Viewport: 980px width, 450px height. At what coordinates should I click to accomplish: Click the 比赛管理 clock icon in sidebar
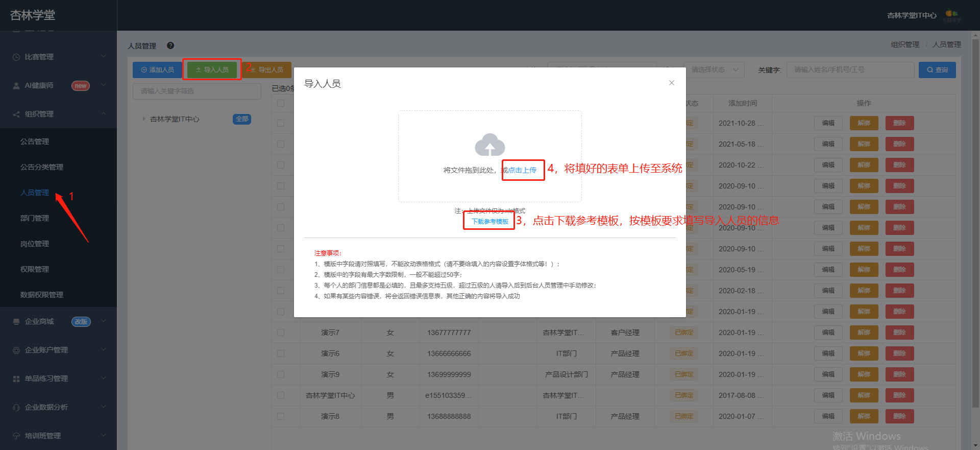pyautogui.click(x=16, y=57)
